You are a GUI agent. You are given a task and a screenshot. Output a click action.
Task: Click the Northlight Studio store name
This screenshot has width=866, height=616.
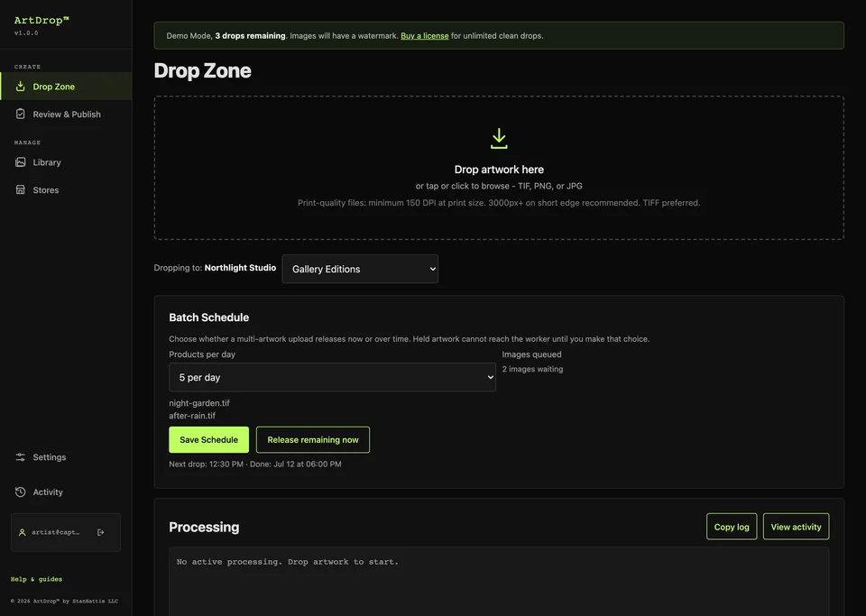(x=240, y=268)
